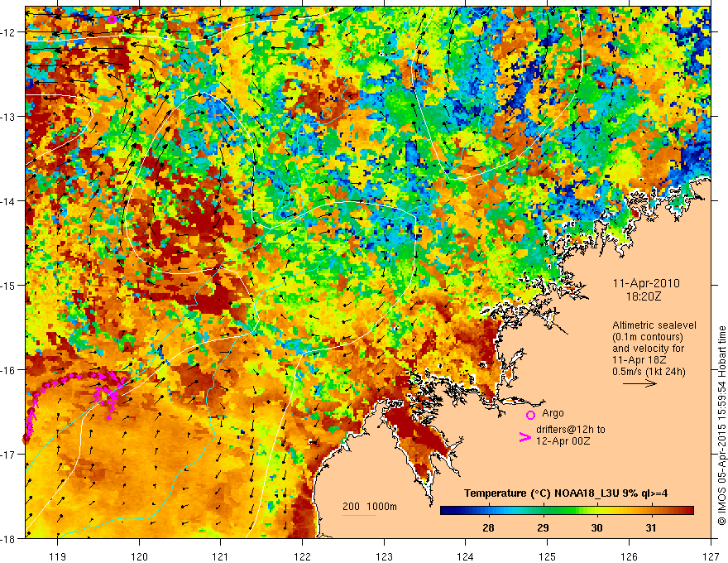
Task: Click the Argo float marker near top-left
Action: click(112, 19)
